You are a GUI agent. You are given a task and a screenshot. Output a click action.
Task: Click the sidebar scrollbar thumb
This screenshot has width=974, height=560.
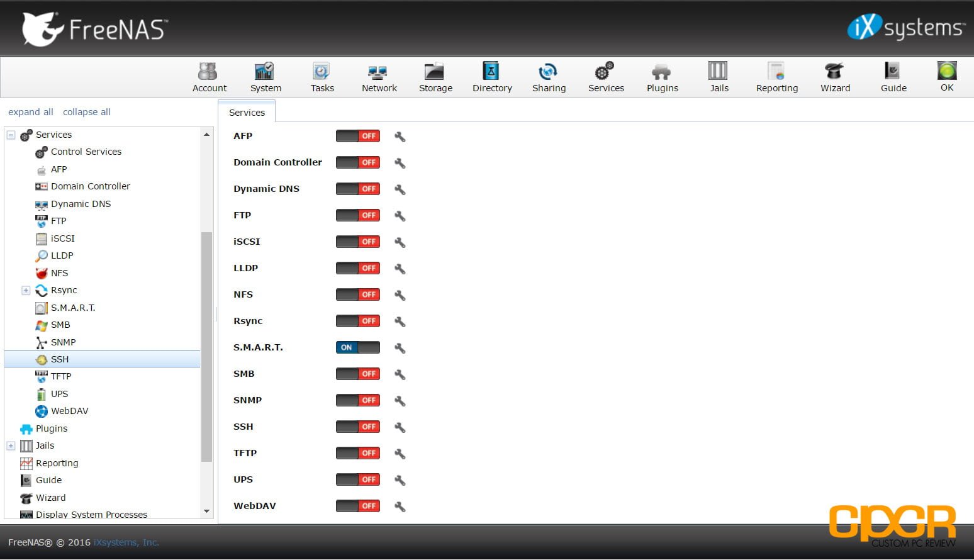(x=206, y=347)
